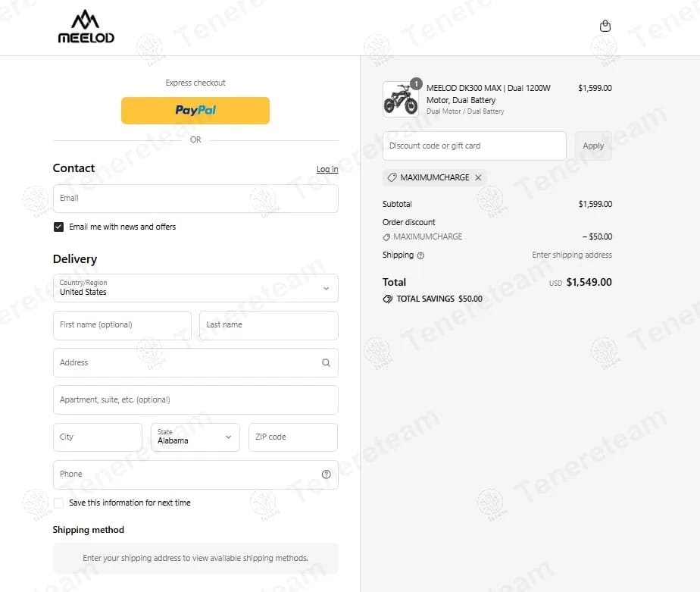Focus the Email input field
Viewport: 700px width, 592px height.
(195, 199)
